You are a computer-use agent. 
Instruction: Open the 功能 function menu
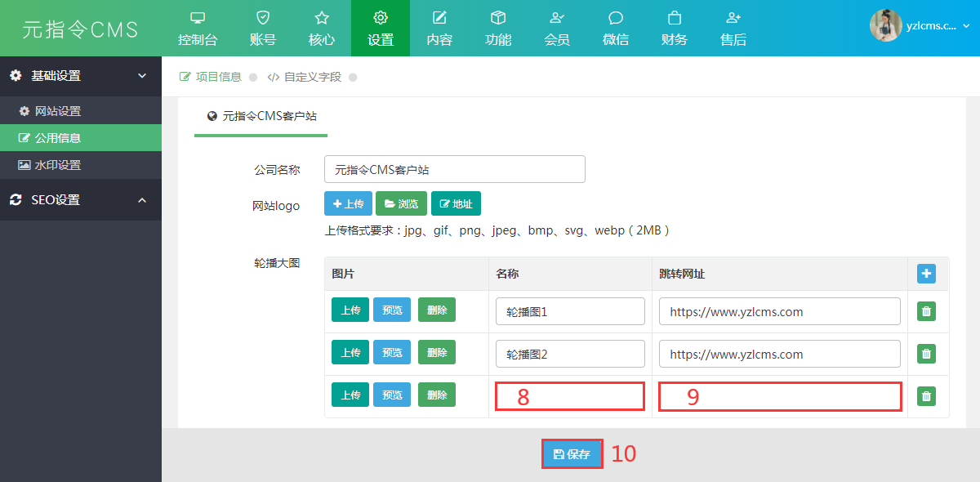pos(498,28)
